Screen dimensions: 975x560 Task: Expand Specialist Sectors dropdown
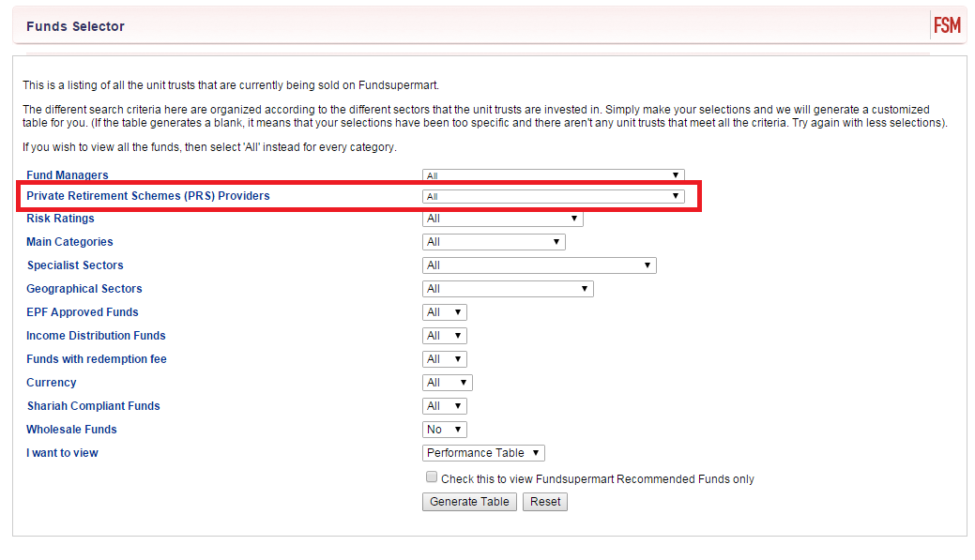(x=539, y=265)
